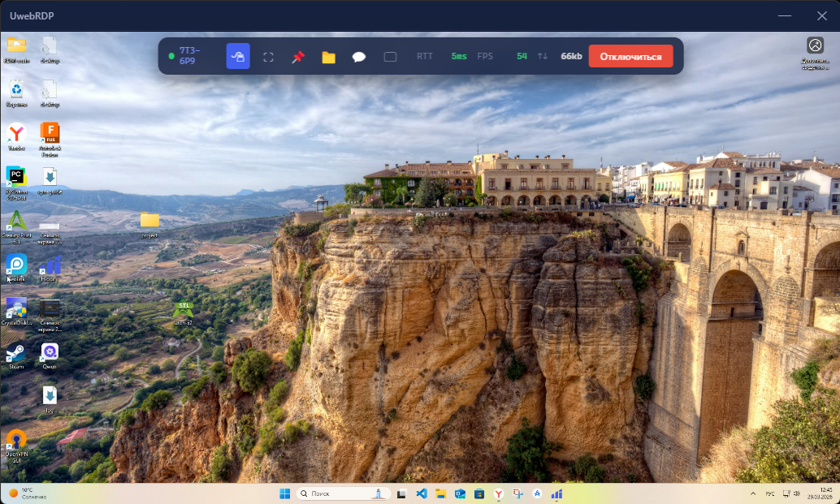The image size is (840, 504).
Task: Open the file transfer folder icon
Action: [328, 56]
